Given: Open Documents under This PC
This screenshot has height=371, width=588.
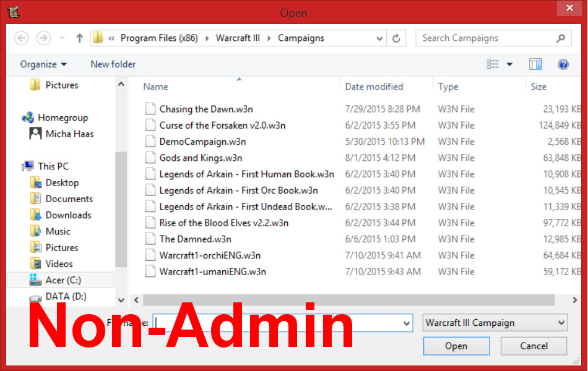Looking at the screenshot, I should point(69,199).
